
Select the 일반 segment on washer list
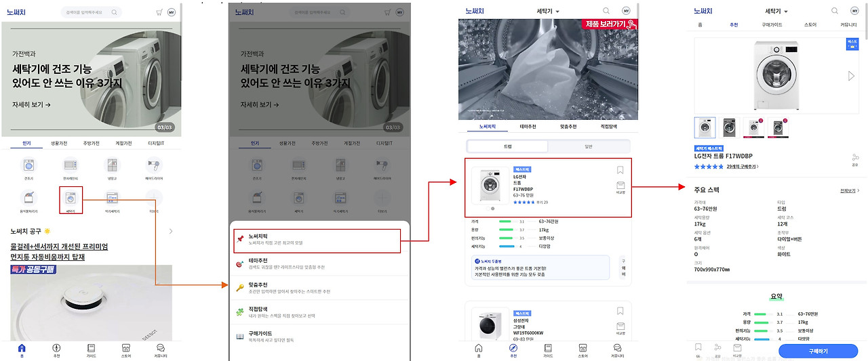588,146
